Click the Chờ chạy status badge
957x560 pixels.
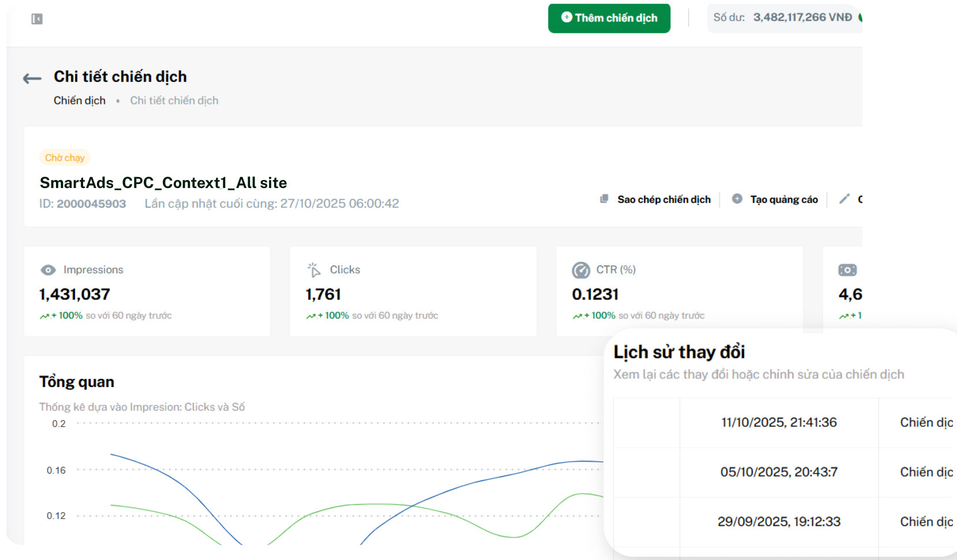[x=64, y=157]
